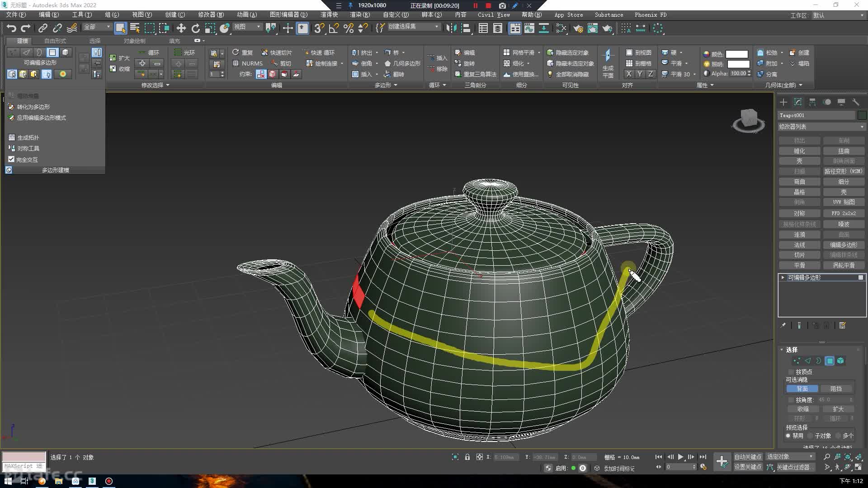Open the 文件(F) menu
The width and height of the screenshot is (868, 488).
click(x=16, y=15)
